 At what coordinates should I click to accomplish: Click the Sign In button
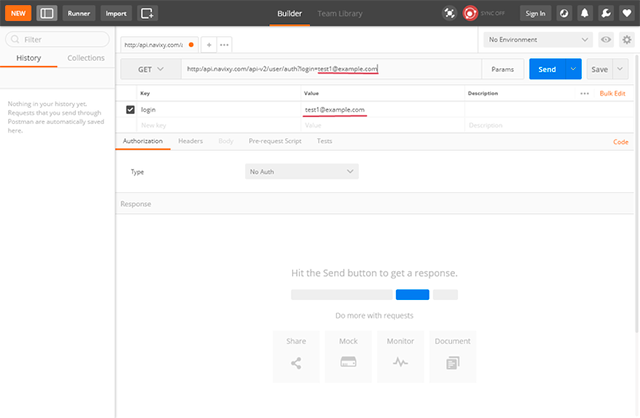[x=535, y=13]
